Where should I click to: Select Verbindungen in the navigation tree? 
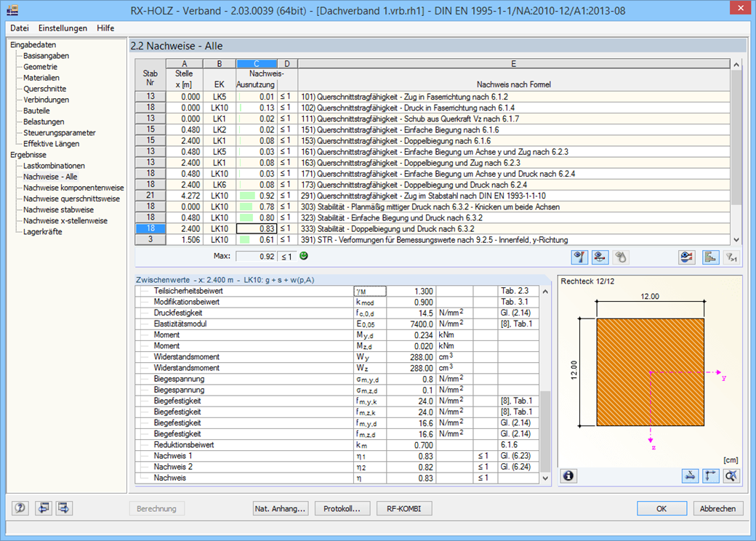tap(46, 100)
